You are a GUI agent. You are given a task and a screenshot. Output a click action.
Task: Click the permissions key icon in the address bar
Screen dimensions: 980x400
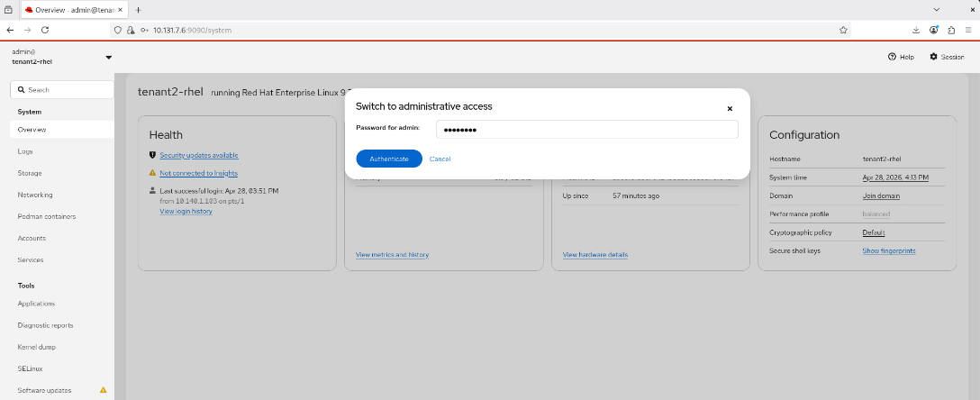point(144,30)
